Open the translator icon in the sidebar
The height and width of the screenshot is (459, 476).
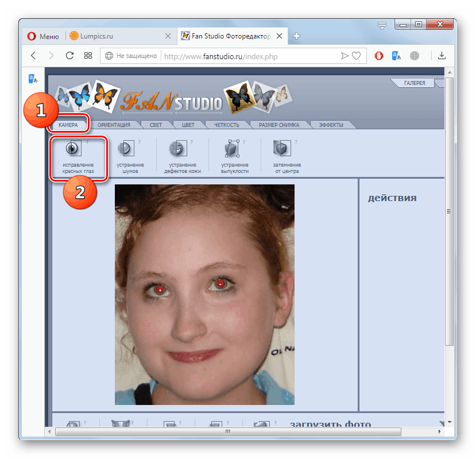point(33,79)
